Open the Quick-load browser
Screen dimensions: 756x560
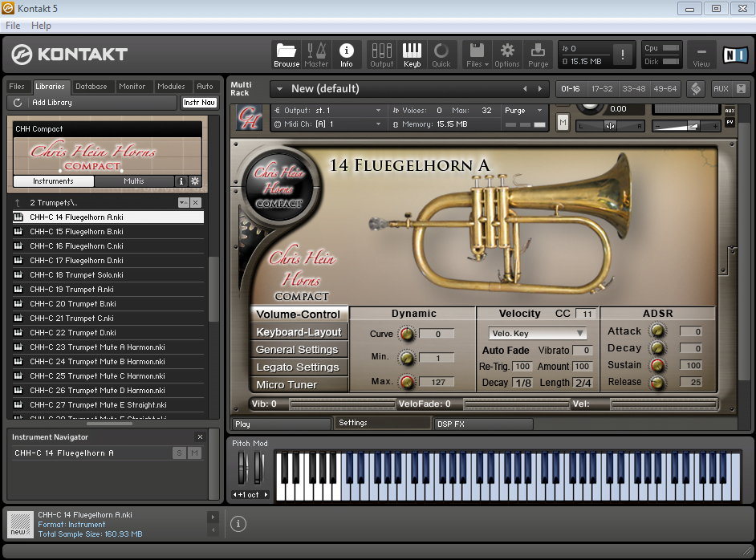pos(441,55)
